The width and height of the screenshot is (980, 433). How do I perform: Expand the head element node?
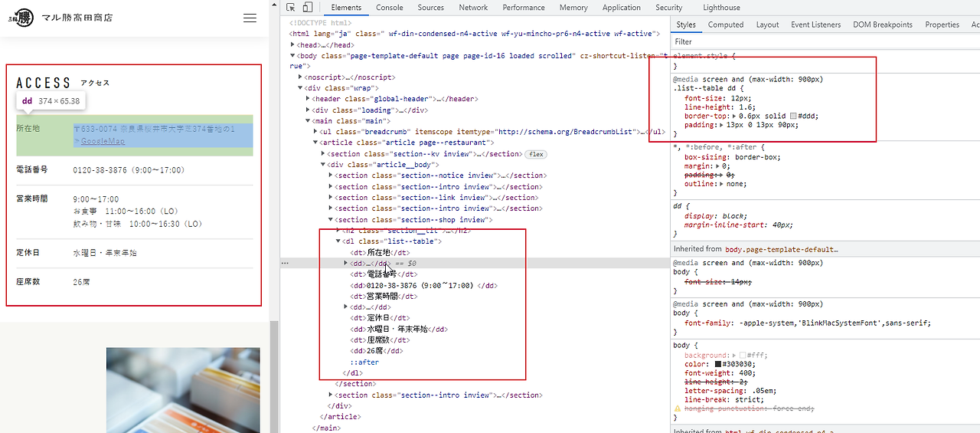pyautogui.click(x=292, y=45)
